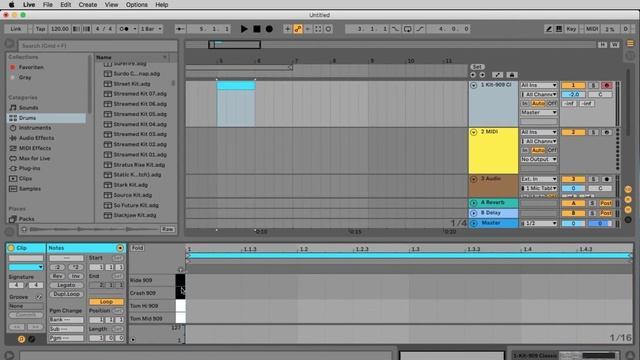Open the groove pool hot-swap icon
The image size is (640, 360).
click(x=38, y=297)
